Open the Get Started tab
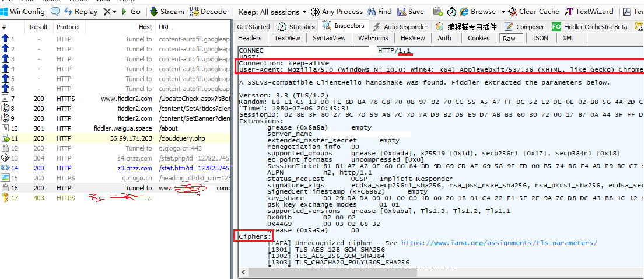Viewport: 644px width, 279px height. point(253,27)
